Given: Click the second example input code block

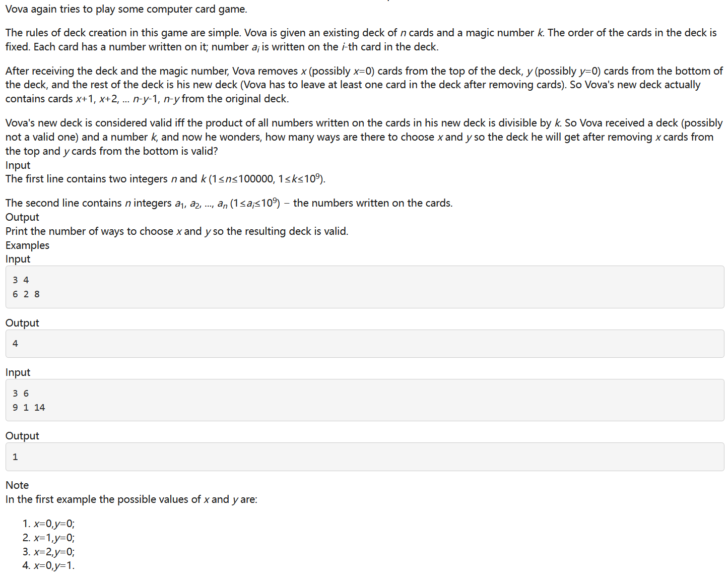Looking at the screenshot, I should pyautogui.click(x=364, y=400).
